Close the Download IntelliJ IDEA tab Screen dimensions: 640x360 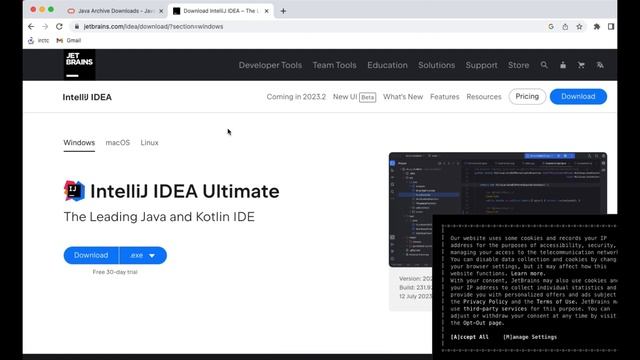pos(267,11)
